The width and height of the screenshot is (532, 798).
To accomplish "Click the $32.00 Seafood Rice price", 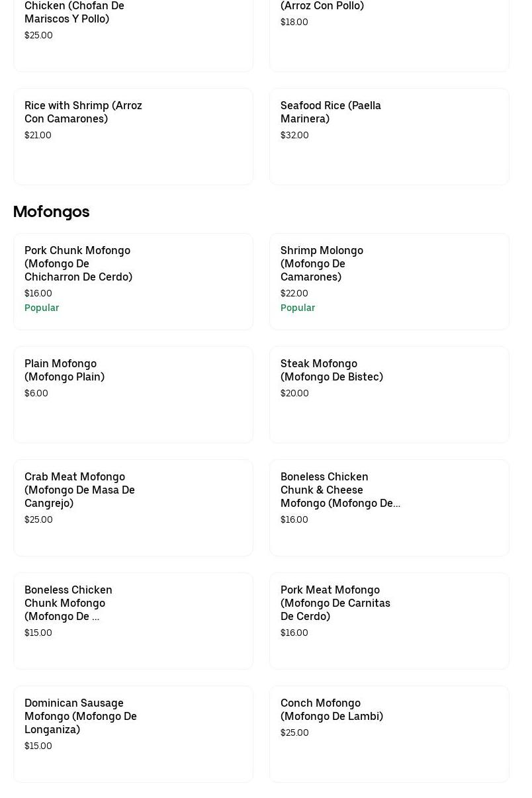I will 294,135.
